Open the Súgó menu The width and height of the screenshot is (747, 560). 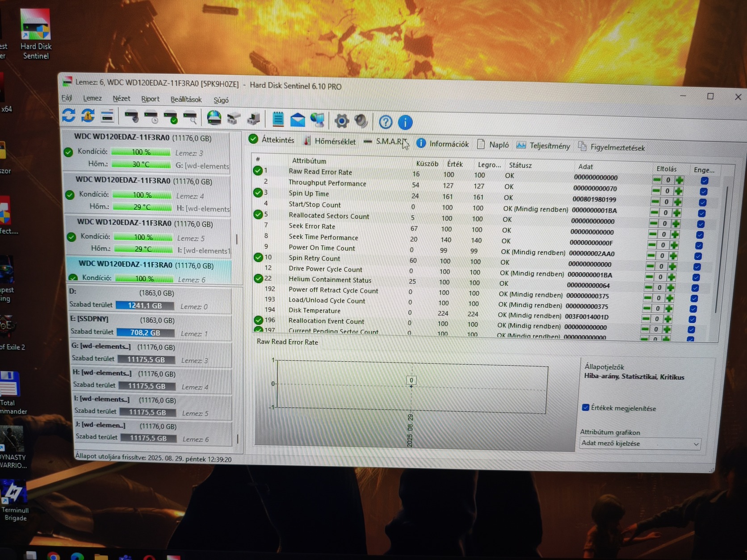pos(221,100)
